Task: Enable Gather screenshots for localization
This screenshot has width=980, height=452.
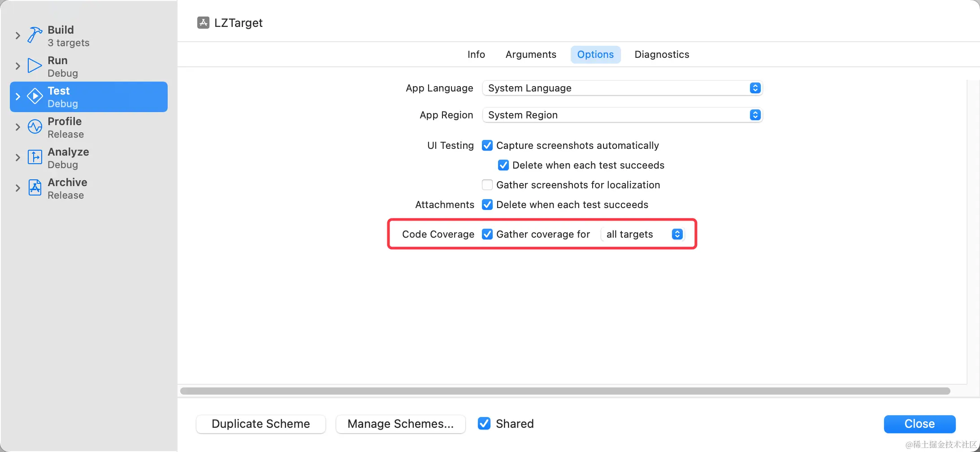Action: coord(487,185)
